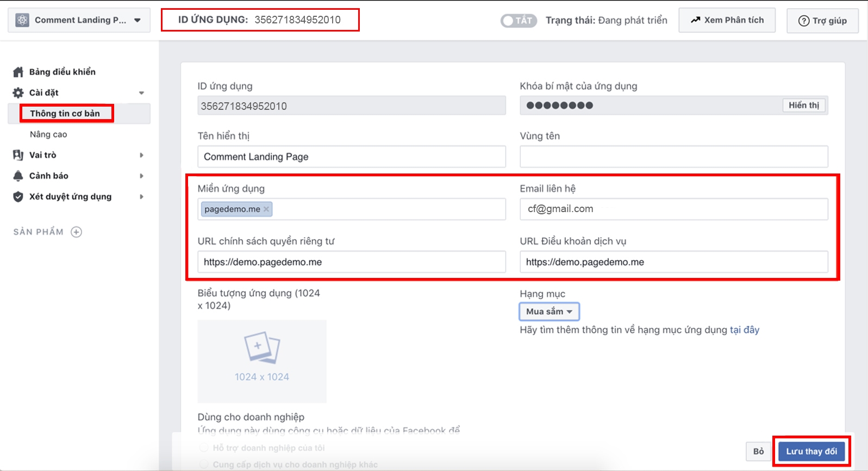Click the Cảnh báo bell icon

(18, 176)
